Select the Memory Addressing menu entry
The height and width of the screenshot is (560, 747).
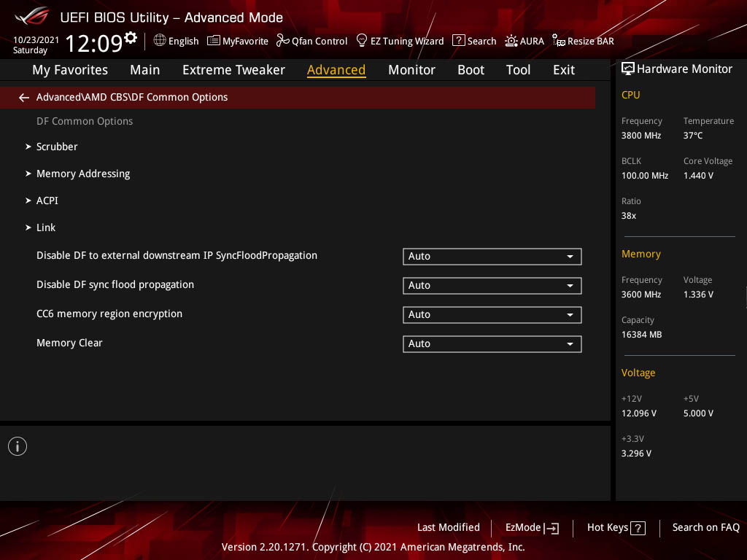point(83,174)
